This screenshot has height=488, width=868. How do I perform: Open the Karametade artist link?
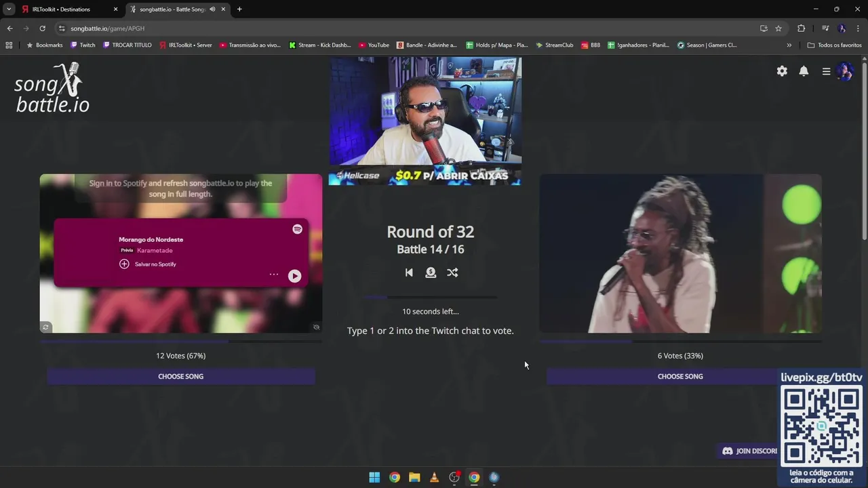[x=155, y=250]
